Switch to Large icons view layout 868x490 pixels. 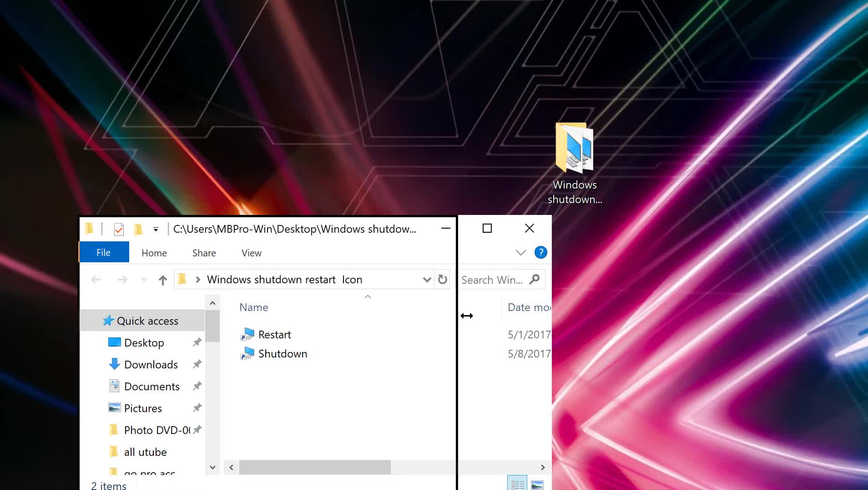pyautogui.click(x=537, y=485)
